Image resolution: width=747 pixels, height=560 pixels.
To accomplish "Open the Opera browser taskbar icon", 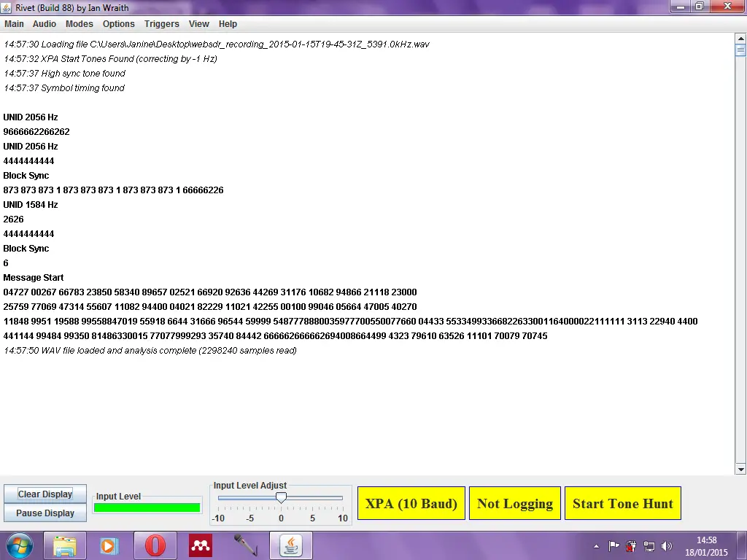I will pyautogui.click(x=155, y=545).
